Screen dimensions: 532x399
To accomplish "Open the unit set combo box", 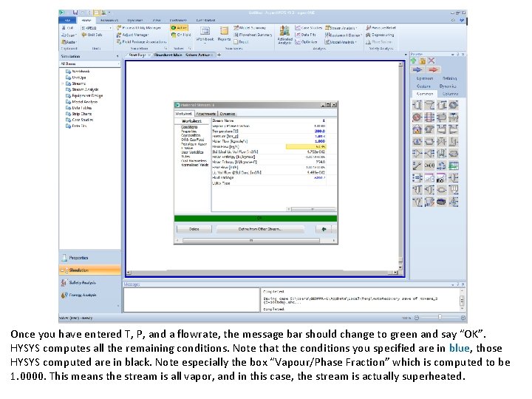I will point(96,28).
